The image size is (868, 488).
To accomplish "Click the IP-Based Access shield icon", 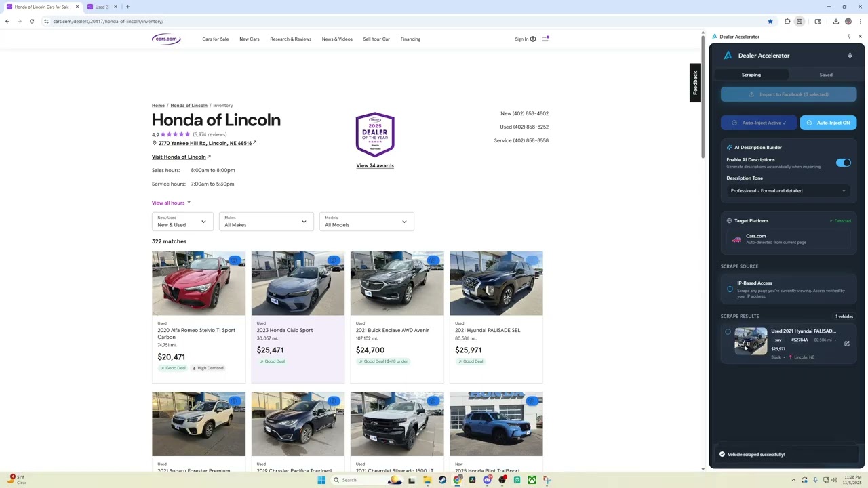I will pos(730,289).
